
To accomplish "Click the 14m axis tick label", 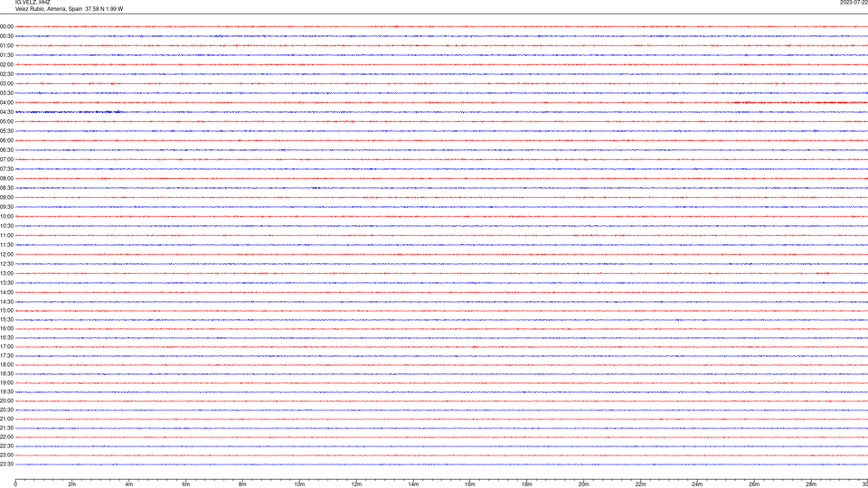I will (413, 484).
